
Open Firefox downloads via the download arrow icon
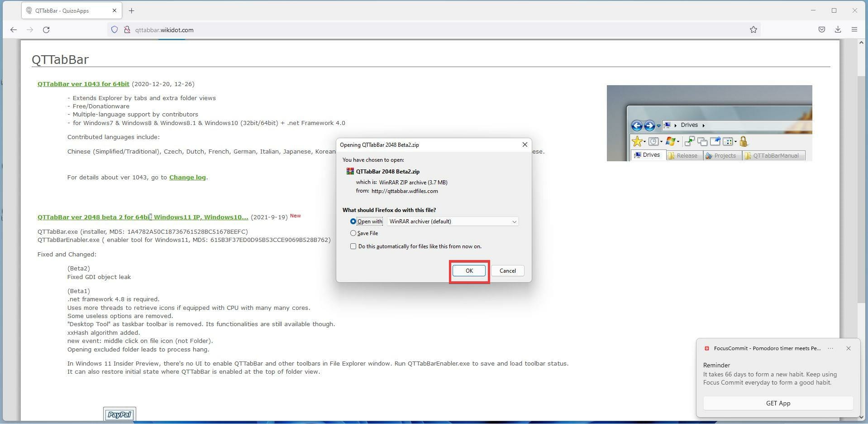[838, 29]
